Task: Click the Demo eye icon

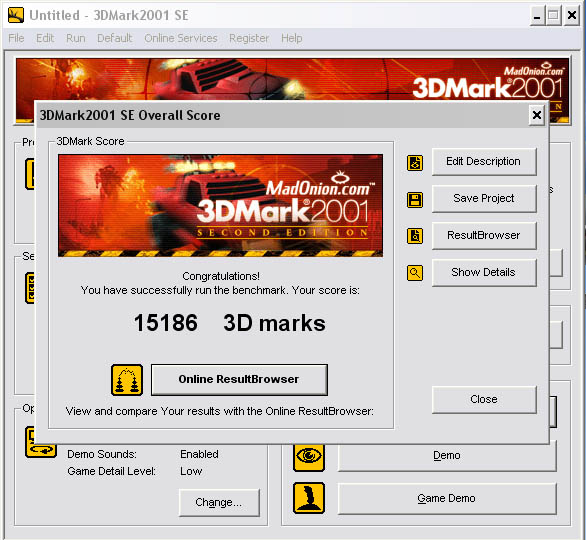Action: [x=309, y=457]
